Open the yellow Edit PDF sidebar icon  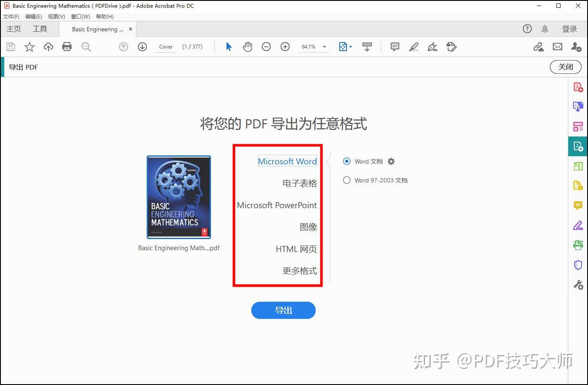[578, 186]
